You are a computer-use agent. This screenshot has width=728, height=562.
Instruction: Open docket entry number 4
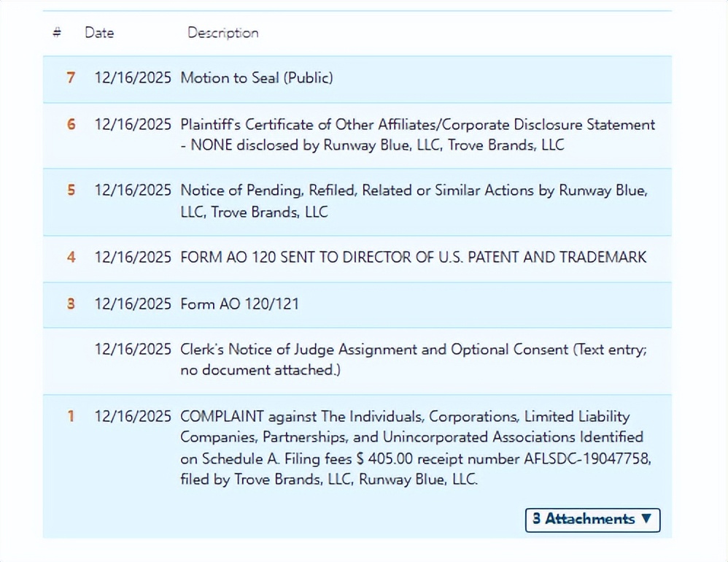point(71,258)
